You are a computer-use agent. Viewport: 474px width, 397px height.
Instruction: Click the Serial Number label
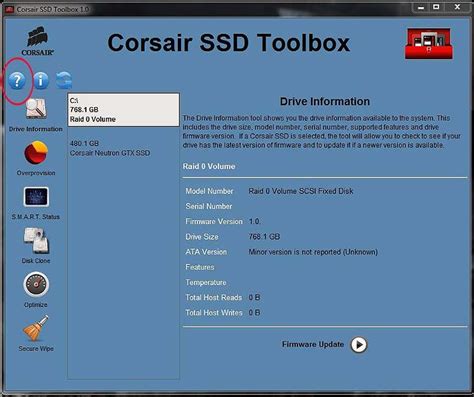tap(209, 206)
